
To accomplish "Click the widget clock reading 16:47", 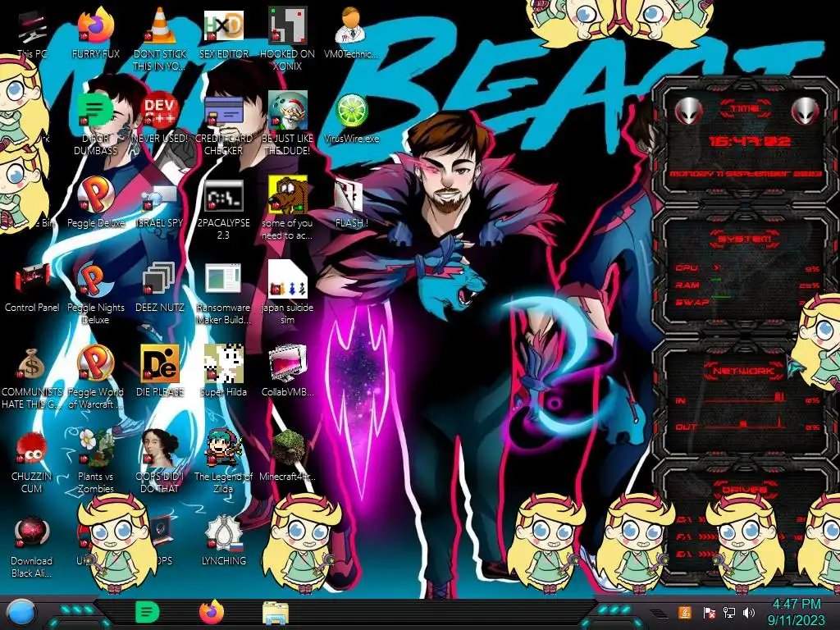I will (x=750, y=142).
